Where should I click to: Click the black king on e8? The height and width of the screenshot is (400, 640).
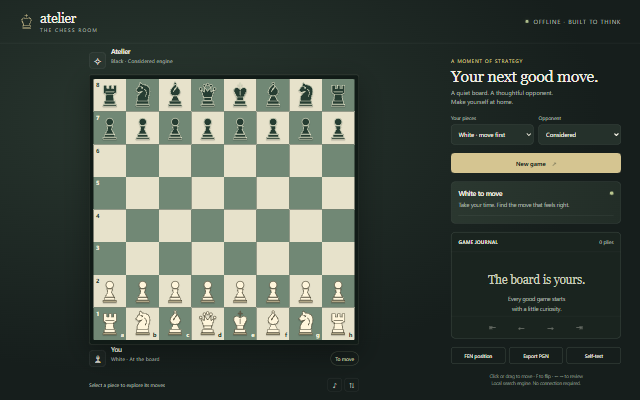[x=240, y=95]
